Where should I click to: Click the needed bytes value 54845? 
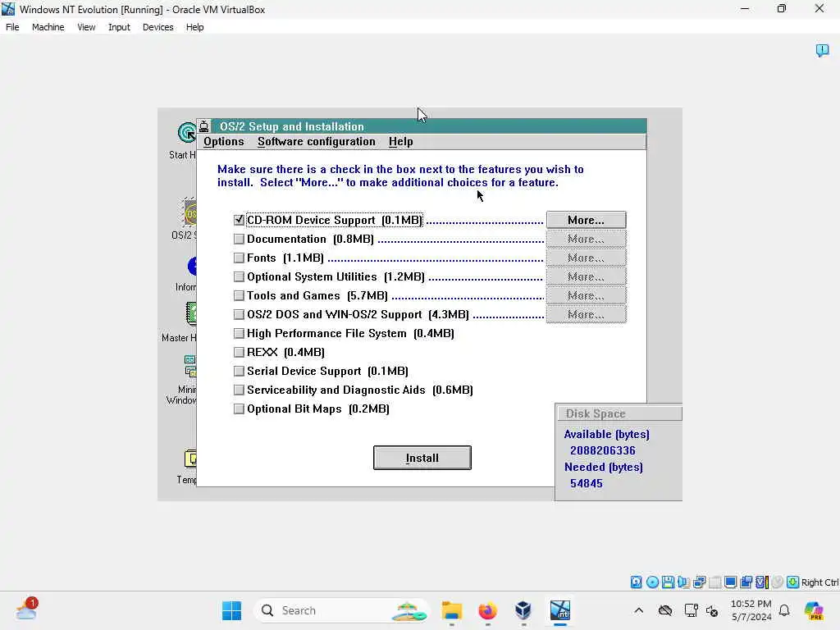586,484
